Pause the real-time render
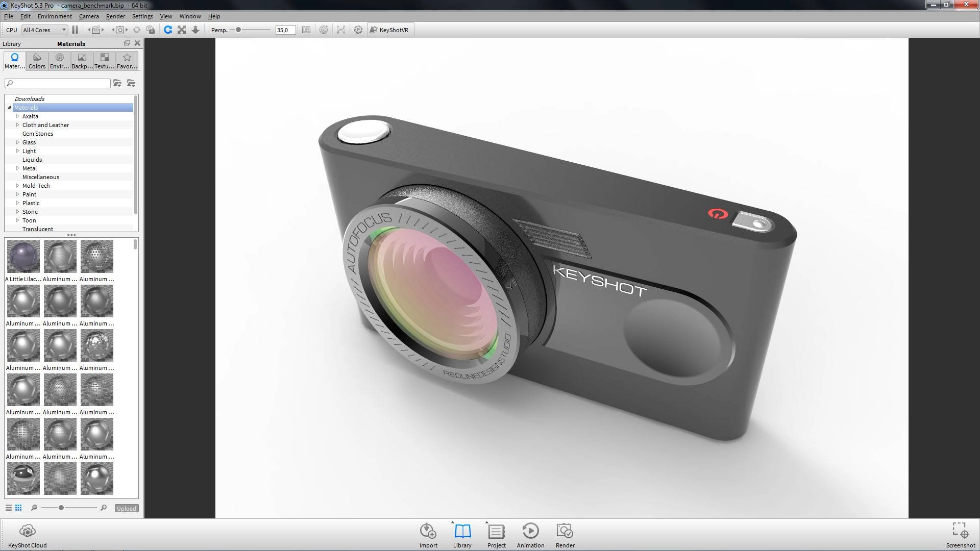Screen dimensions: 980x551 click(75, 30)
